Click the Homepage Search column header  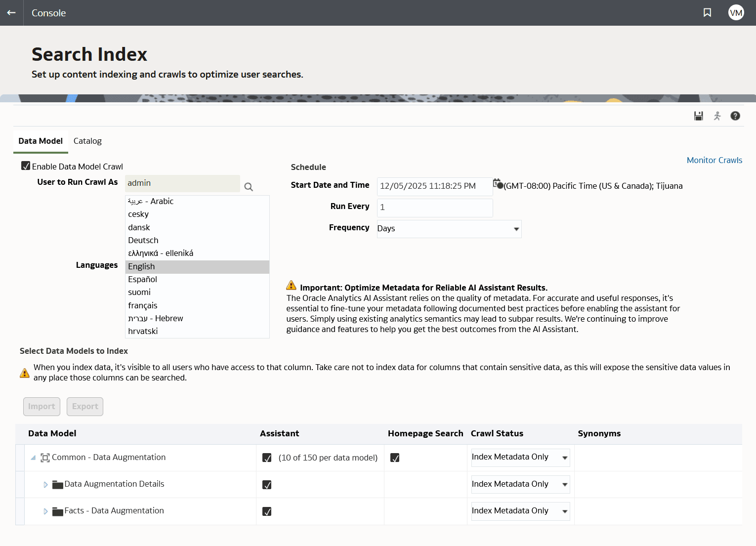[x=425, y=434]
